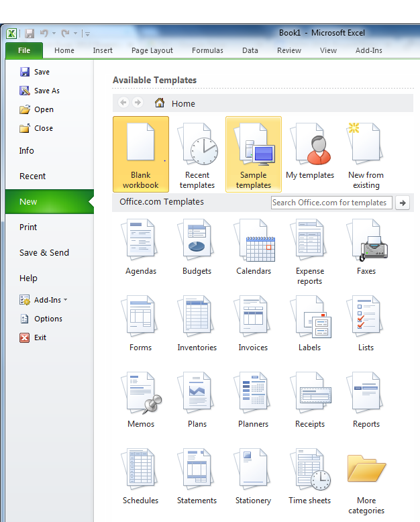Select the Data ribbon tab
The height and width of the screenshot is (522, 420).
point(250,50)
